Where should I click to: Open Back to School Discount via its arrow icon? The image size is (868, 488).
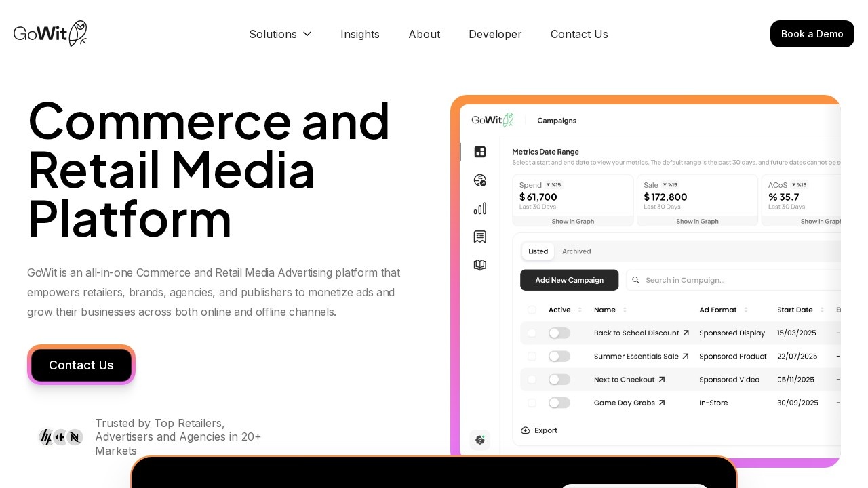coord(686,333)
